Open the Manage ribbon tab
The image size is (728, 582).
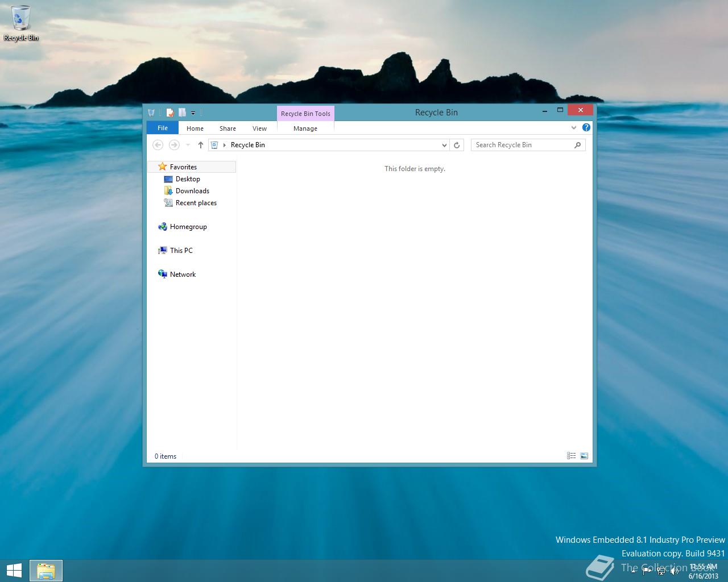305,128
